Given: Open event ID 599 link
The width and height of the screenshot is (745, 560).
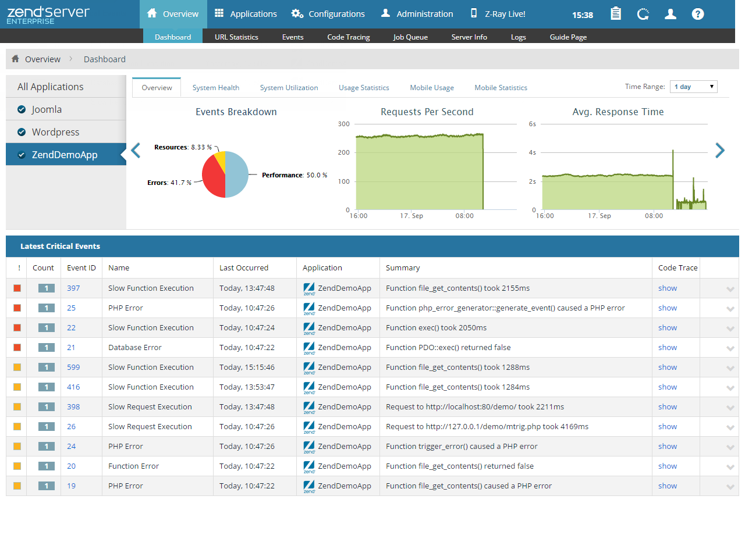Looking at the screenshot, I should point(73,367).
